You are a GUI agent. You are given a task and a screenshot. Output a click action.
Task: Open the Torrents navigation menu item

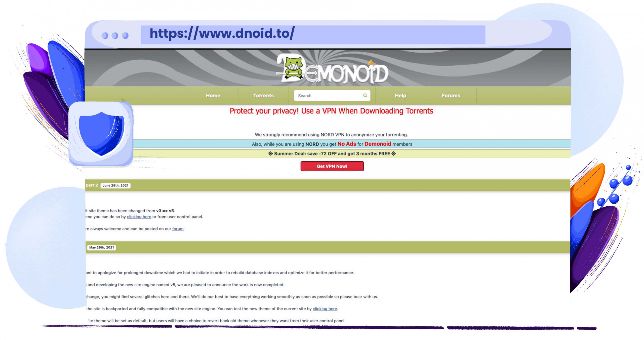pos(263,95)
